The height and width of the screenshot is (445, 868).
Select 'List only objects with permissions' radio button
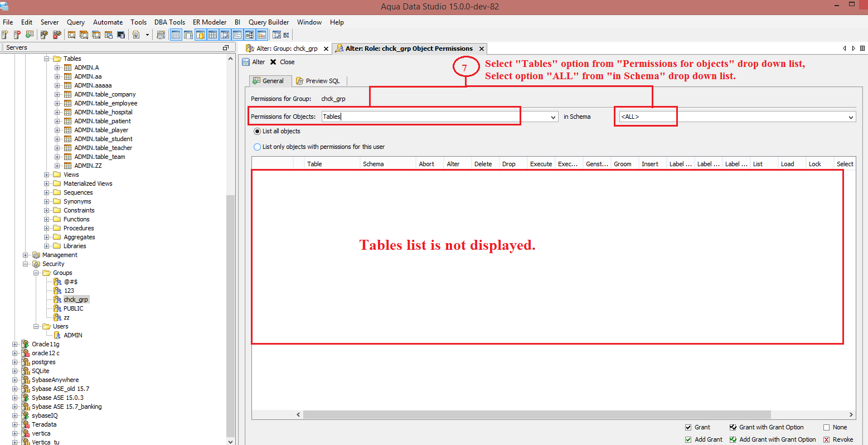[x=257, y=147]
